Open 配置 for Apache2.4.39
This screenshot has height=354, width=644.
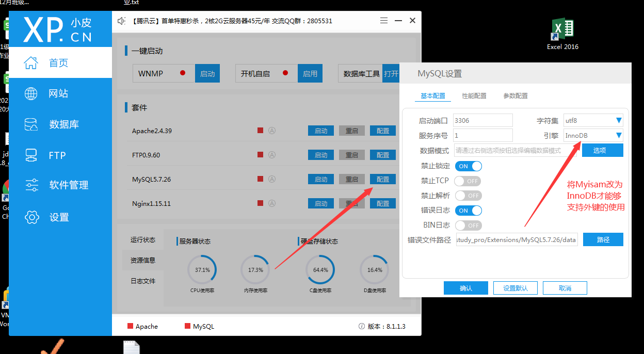point(383,131)
